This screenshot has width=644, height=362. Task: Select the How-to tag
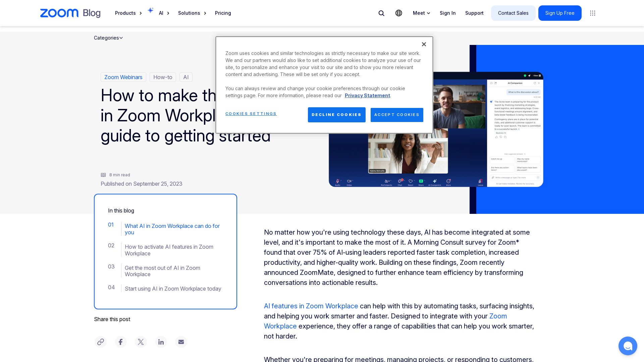163,77
